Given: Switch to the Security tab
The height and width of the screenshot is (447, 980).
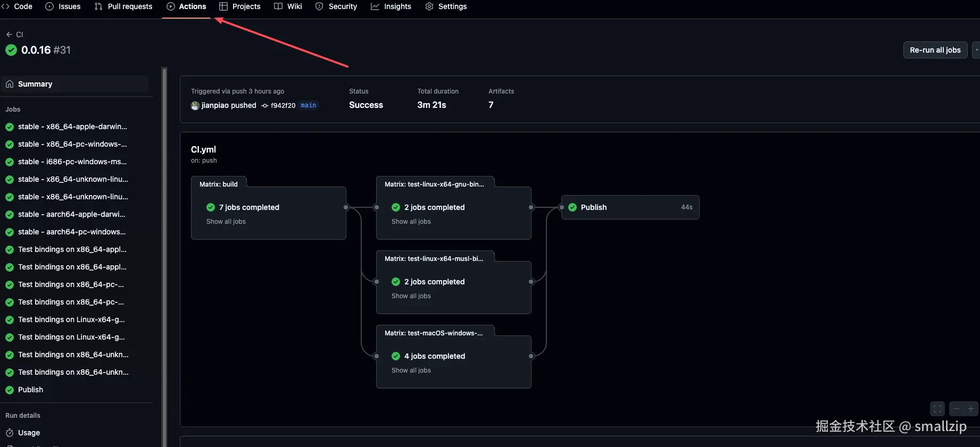Looking at the screenshot, I should [x=336, y=6].
